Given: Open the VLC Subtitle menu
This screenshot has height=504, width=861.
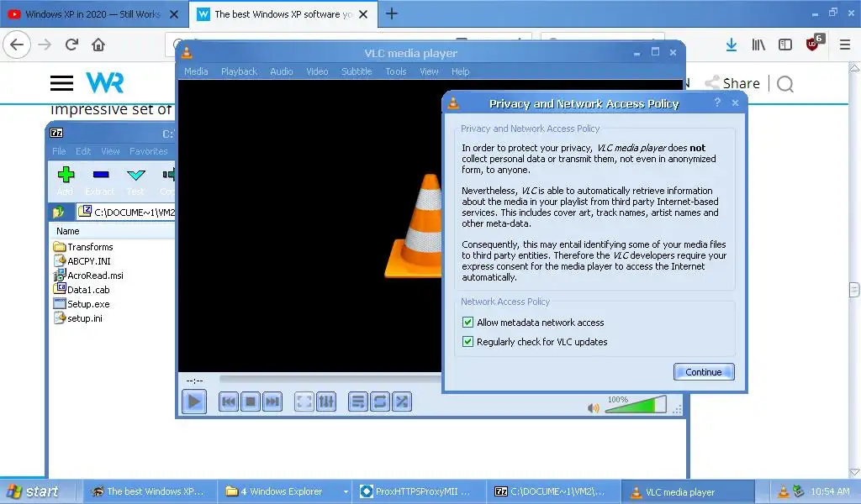Looking at the screenshot, I should 357,71.
